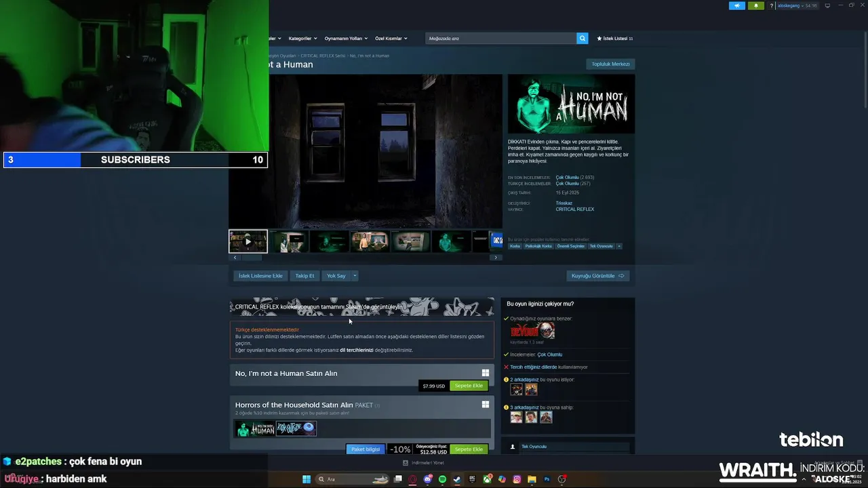Click the media strip left arrow
This screenshot has width=868, height=488.
pos(235,258)
